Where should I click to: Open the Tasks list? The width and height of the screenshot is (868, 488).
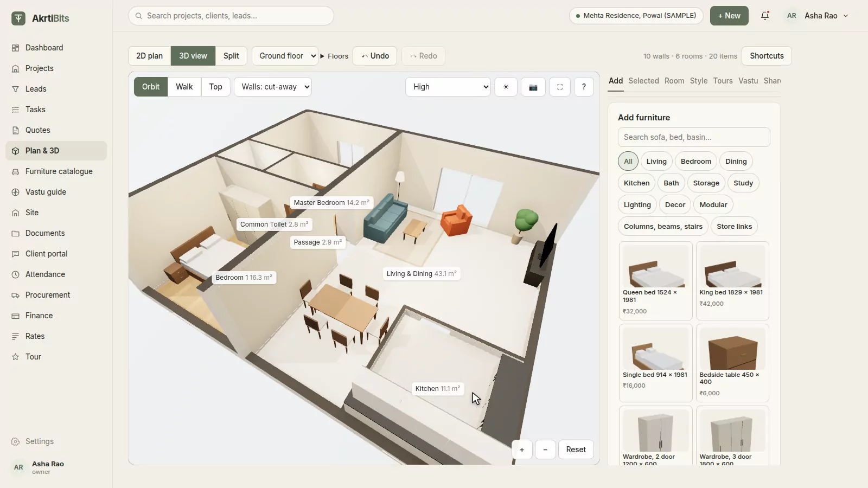click(x=56, y=110)
